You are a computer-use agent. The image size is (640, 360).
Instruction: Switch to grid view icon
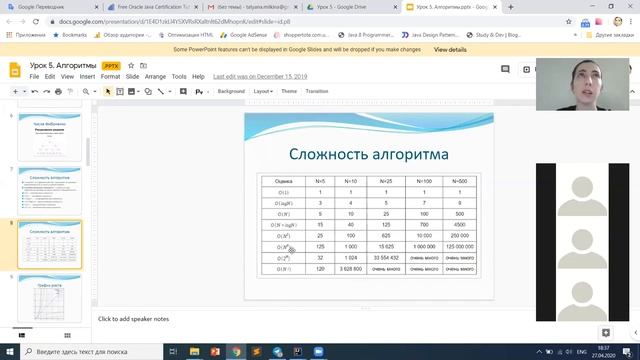67,336
